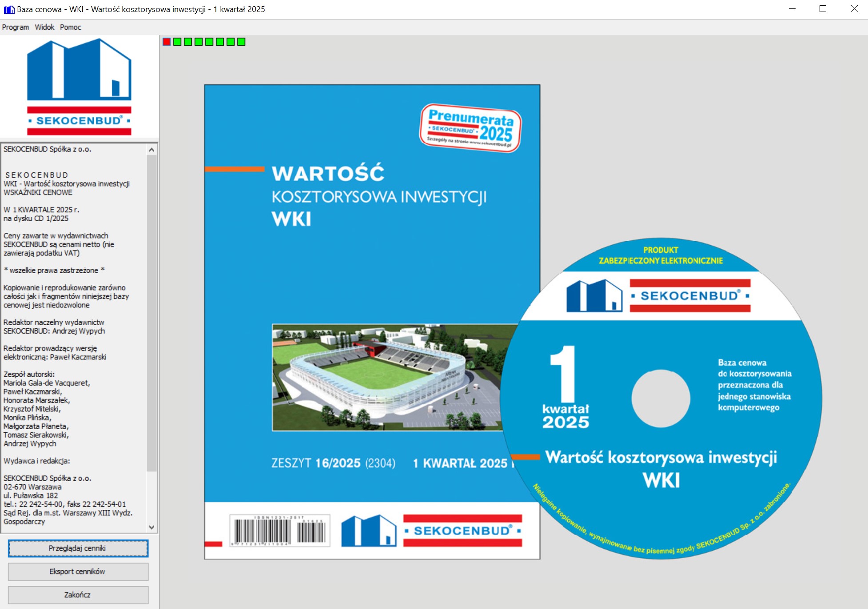Click the phone and fax number line

pyautogui.click(x=65, y=504)
